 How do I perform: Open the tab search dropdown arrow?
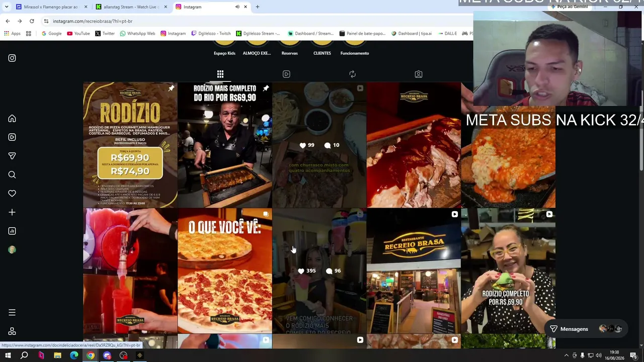point(7,7)
